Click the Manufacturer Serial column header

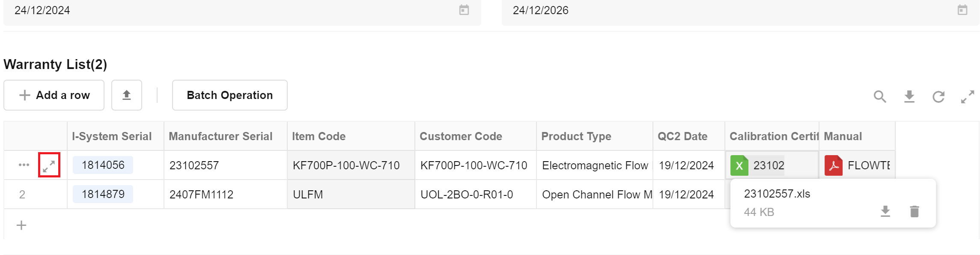click(x=220, y=136)
